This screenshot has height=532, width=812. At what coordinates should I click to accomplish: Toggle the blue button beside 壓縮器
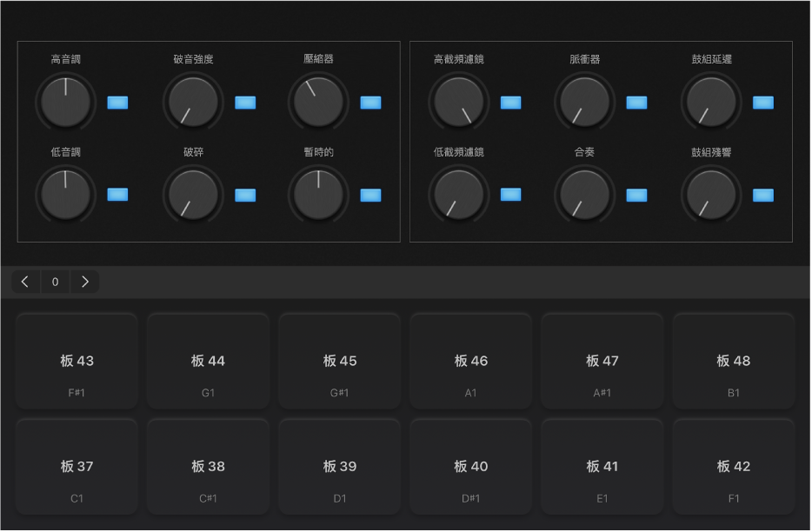pyautogui.click(x=370, y=103)
